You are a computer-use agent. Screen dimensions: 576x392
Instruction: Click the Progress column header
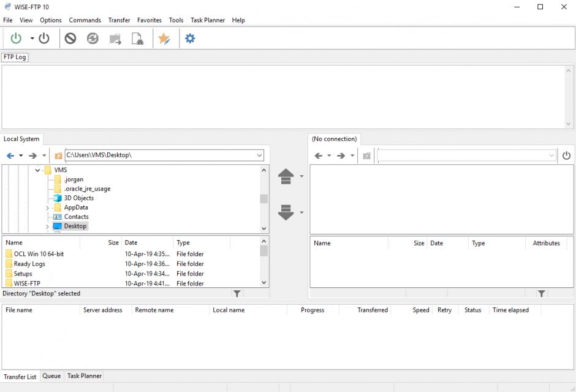click(x=313, y=310)
